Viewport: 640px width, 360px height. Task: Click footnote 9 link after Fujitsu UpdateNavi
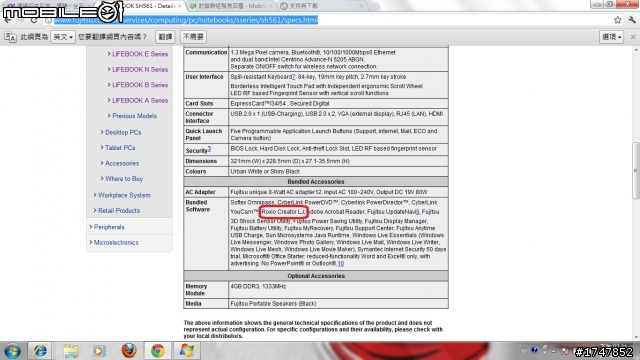(x=418, y=211)
